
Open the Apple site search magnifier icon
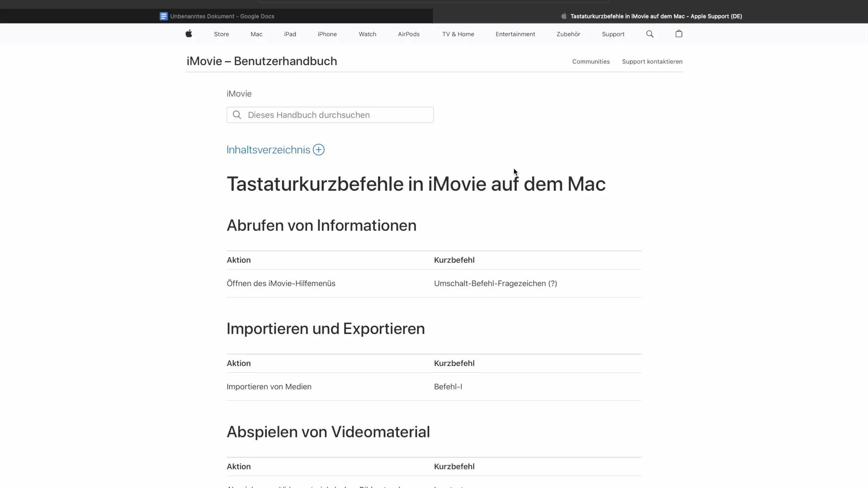(x=650, y=34)
